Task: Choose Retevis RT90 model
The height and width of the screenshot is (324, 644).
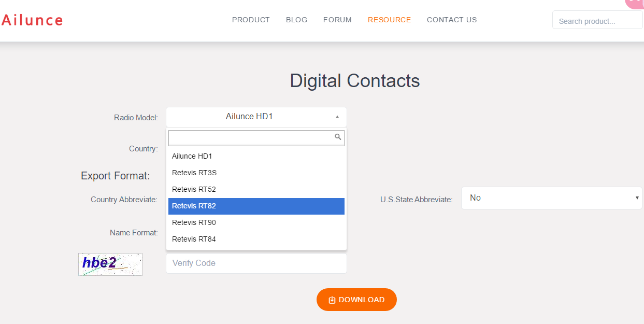Action: 194,222
